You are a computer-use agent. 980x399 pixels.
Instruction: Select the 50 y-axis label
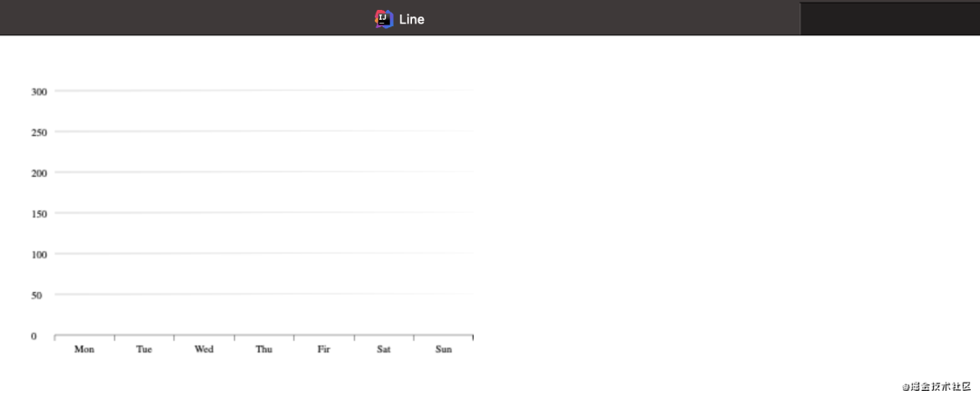click(x=37, y=296)
